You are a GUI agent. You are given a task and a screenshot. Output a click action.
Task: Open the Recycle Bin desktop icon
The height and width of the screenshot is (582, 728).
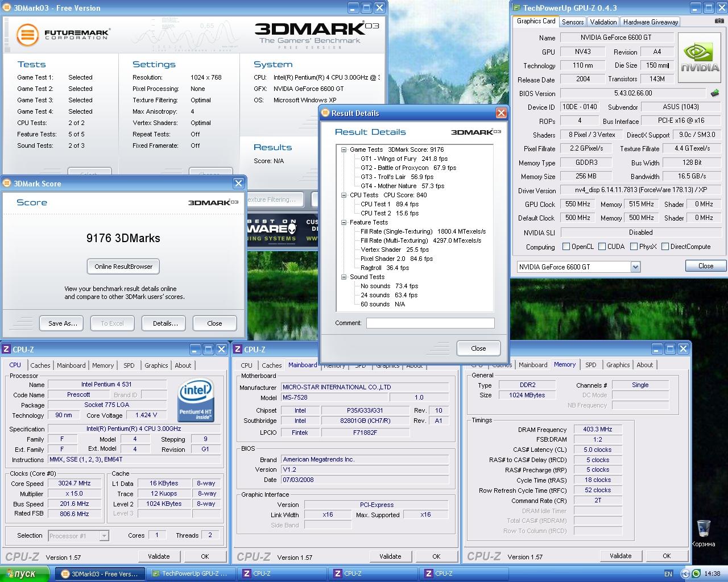704,533
